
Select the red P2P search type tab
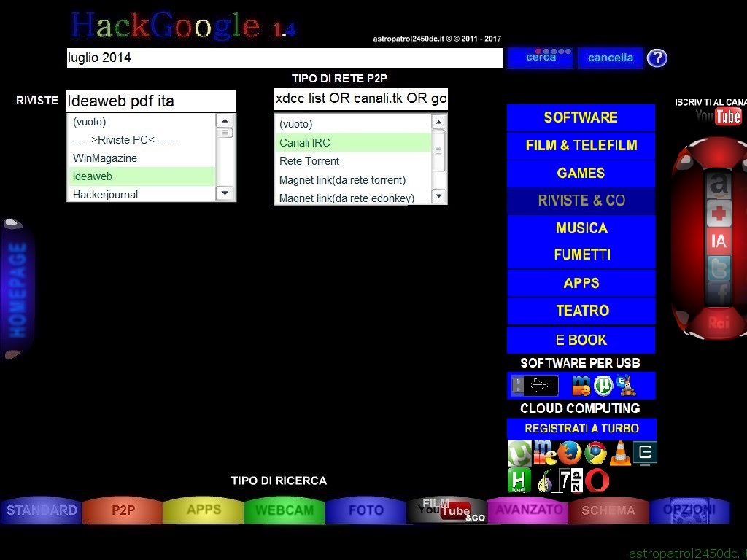coord(123,510)
